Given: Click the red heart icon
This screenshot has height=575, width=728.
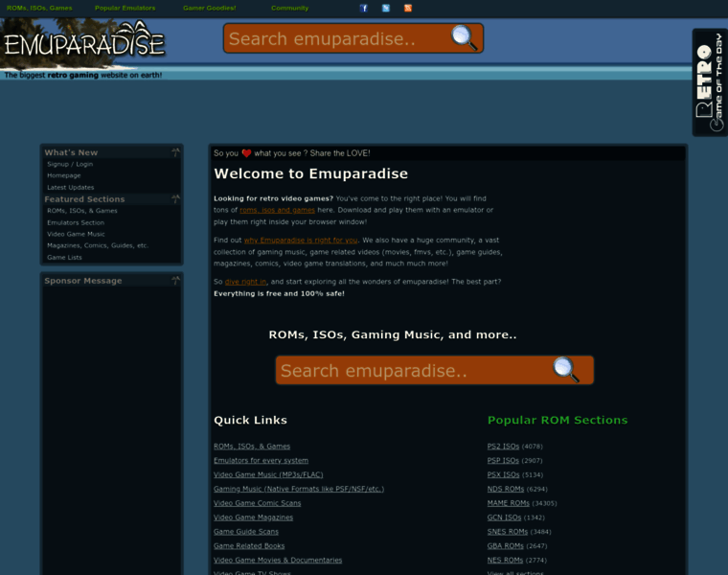Looking at the screenshot, I should click(x=246, y=153).
